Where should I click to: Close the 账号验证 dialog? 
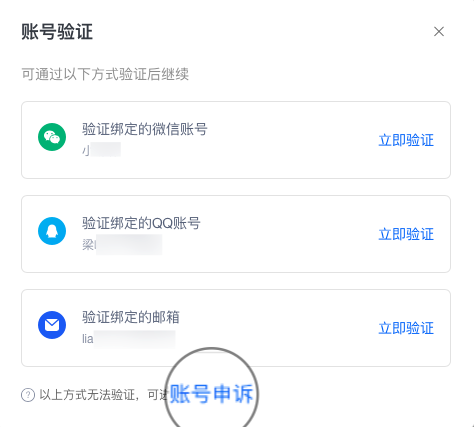tap(439, 32)
